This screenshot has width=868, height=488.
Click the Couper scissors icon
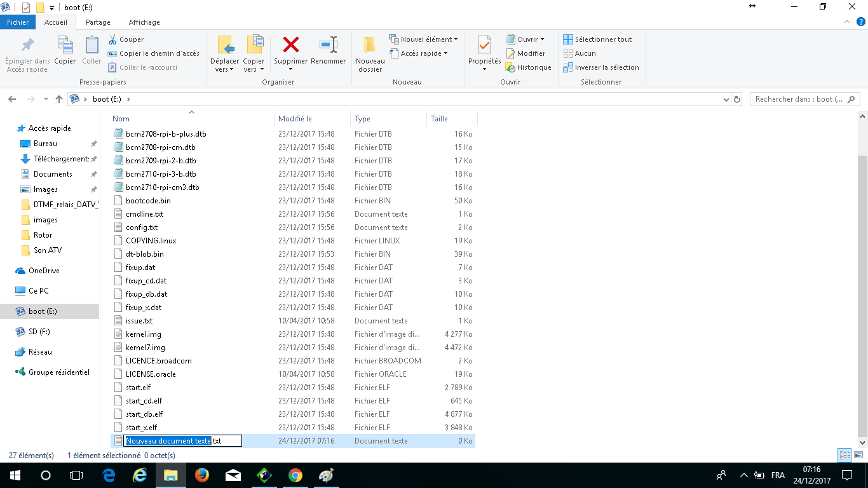[113, 39]
